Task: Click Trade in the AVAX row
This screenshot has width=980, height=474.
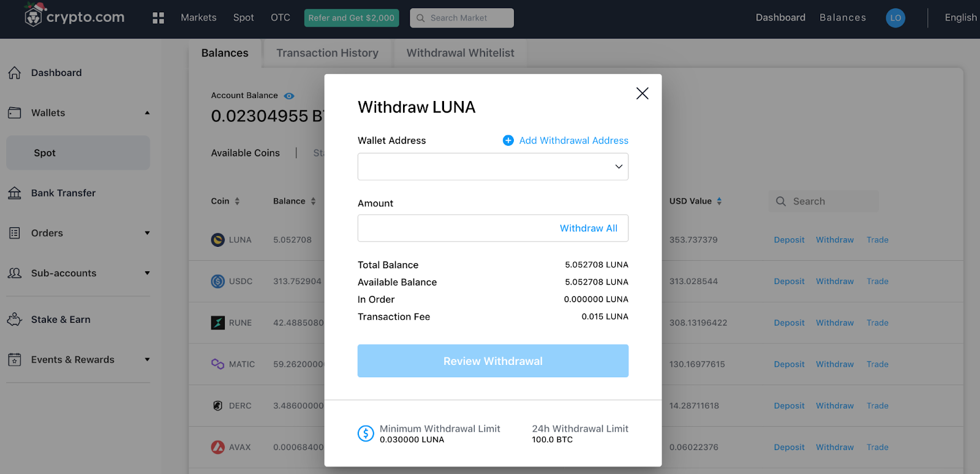Action: (878, 447)
